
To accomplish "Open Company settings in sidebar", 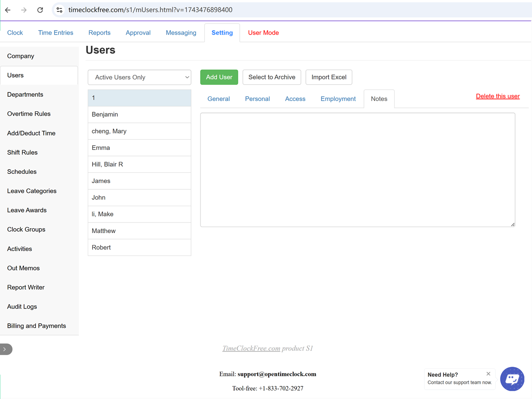I will pyautogui.click(x=39, y=56).
